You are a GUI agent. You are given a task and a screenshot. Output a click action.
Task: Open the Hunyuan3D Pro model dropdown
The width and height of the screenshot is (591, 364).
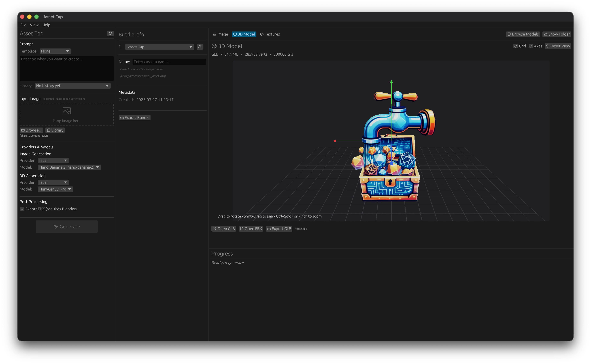click(55, 189)
